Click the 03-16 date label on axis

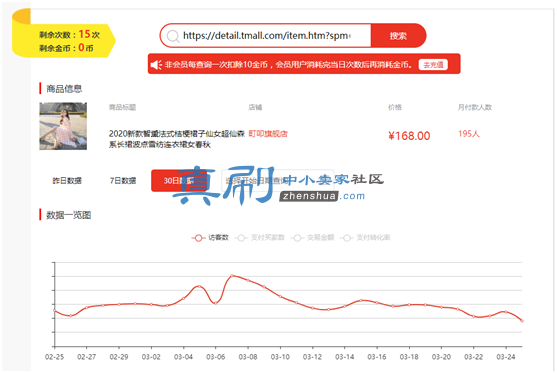coord(377,357)
